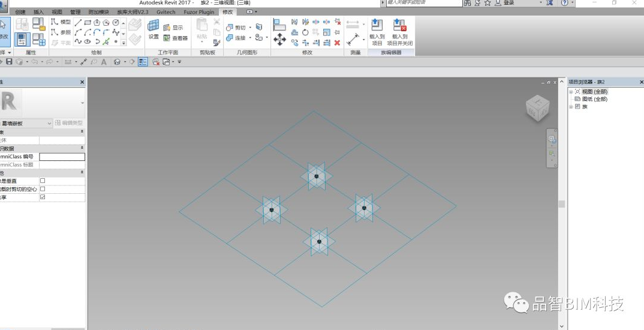Click Load into Project and Close
Viewport: 644px width, 330px height.
tap(399, 32)
